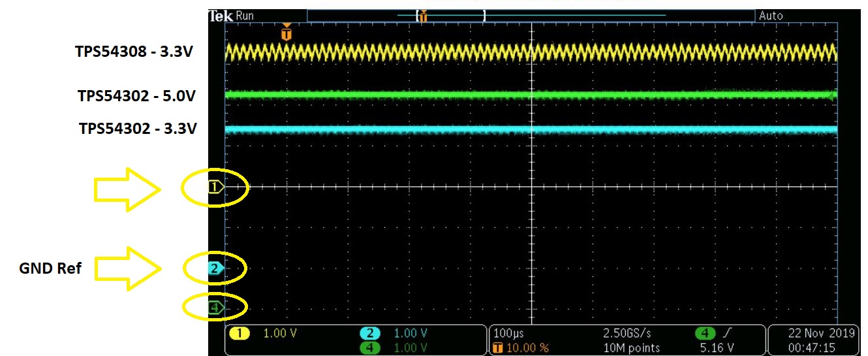The image size is (868, 356).
Task: Click the TPS54308 - 3.3V label
Action: click(x=134, y=52)
